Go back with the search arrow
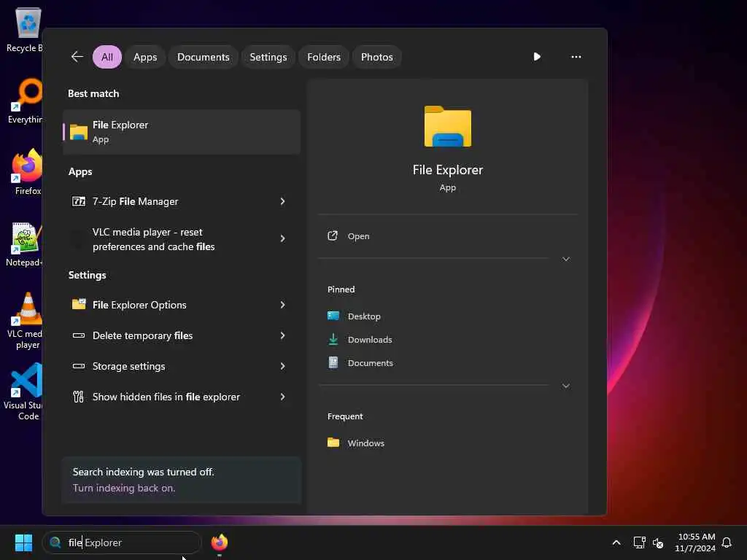This screenshot has width=747, height=560. click(77, 57)
